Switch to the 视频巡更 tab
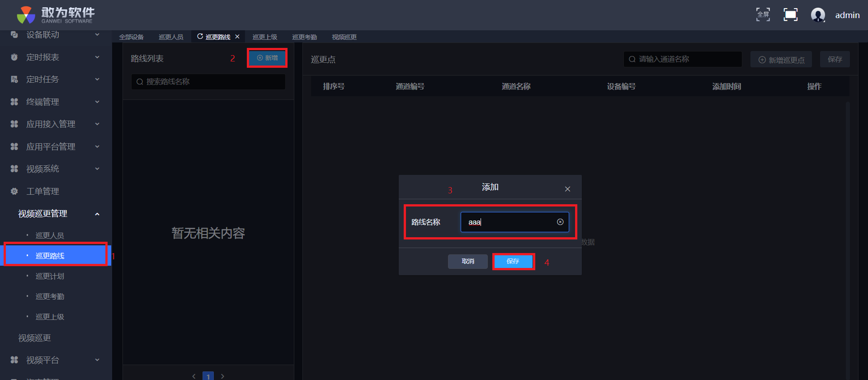 click(344, 37)
